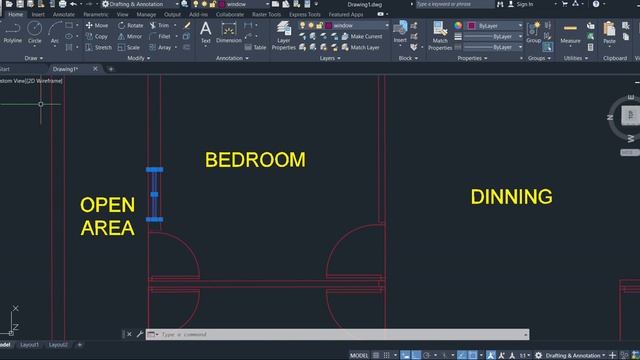
Task: Click the Plot print icon
Action: (62, 4)
